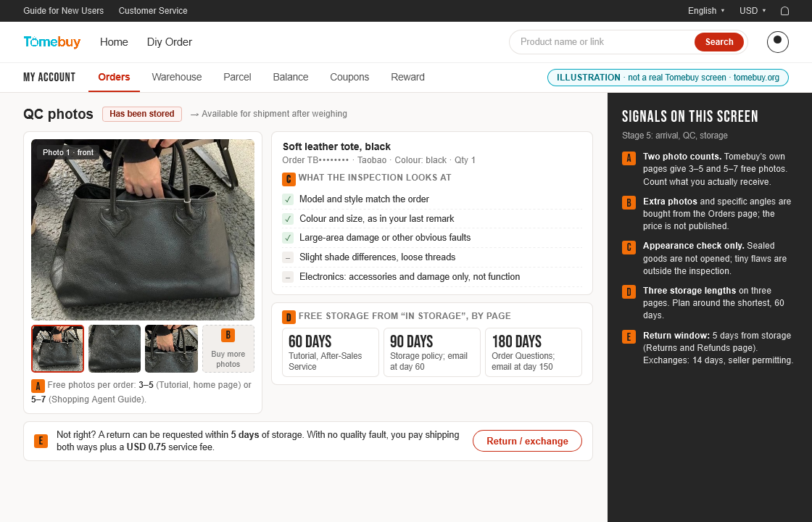The image size is (812, 522).
Task: Open Guide for New Users link
Action: [x=63, y=11]
